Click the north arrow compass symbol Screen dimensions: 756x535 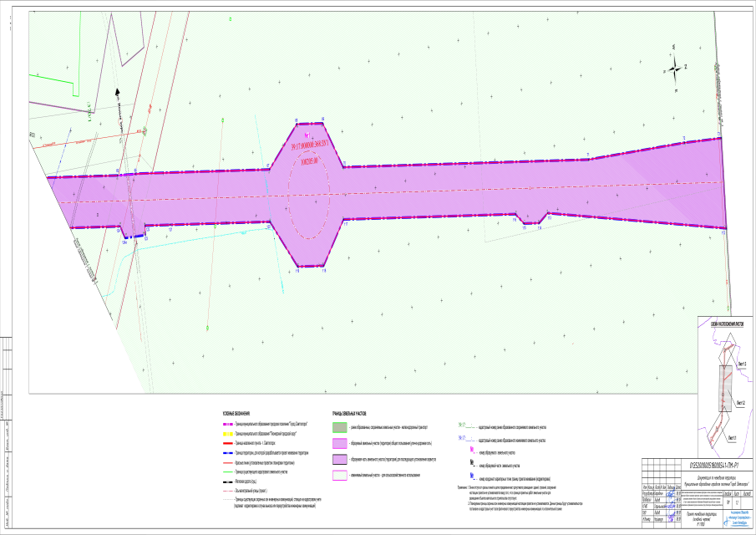[x=674, y=63]
